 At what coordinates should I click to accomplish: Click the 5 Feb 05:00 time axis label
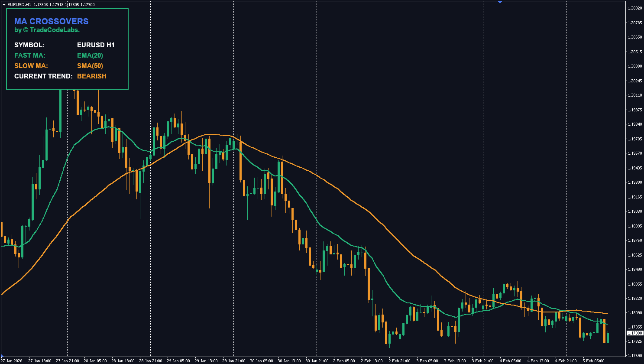[593, 361]
